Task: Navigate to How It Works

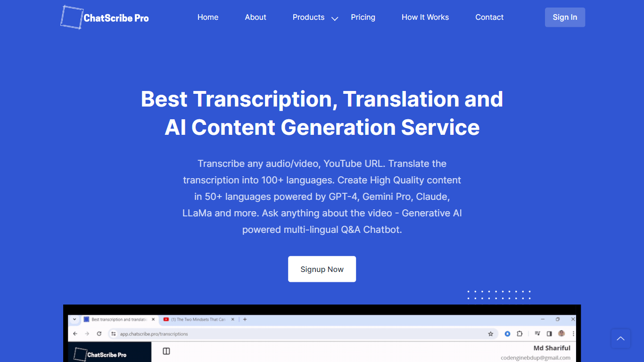Action: coord(425,17)
